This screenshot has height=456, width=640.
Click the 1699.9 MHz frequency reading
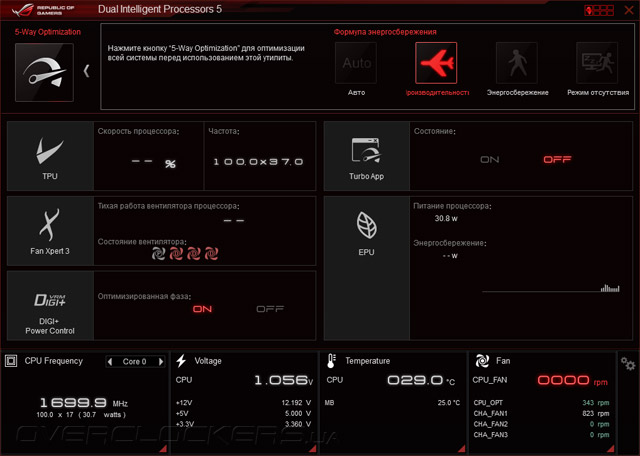point(84,403)
